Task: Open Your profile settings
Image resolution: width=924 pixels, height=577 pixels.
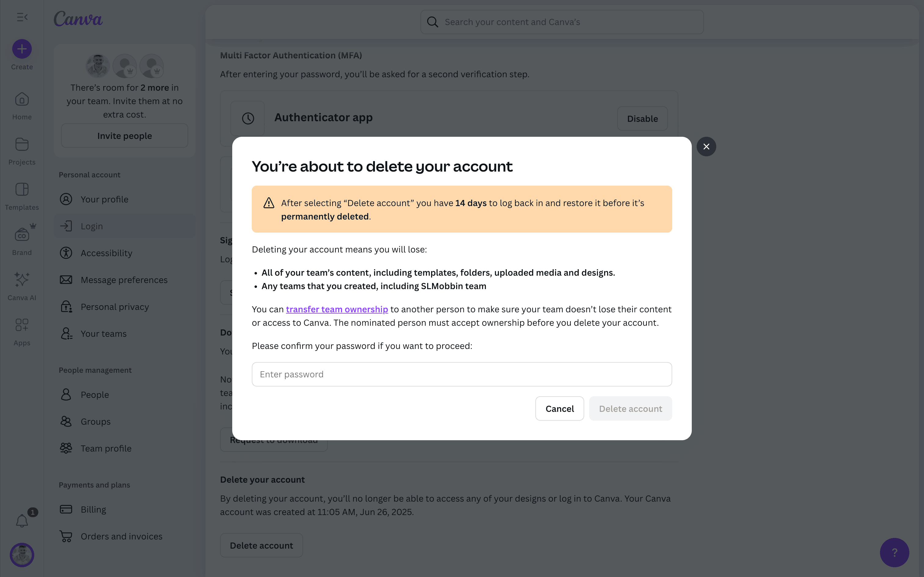Action: coord(104,199)
